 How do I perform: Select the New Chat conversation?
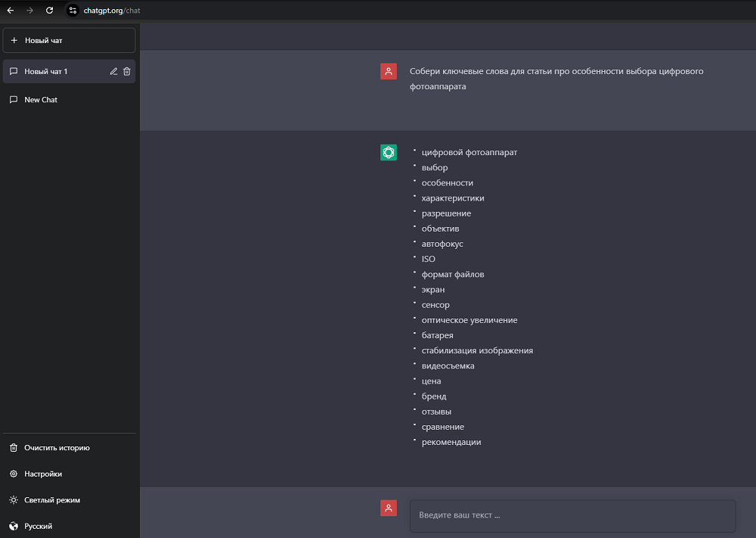click(x=41, y=100)
